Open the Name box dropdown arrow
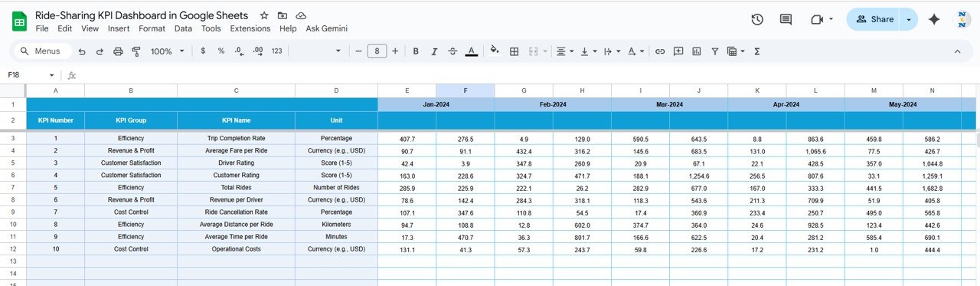Screen dimensions: 980x286 [x=52, y=75]
